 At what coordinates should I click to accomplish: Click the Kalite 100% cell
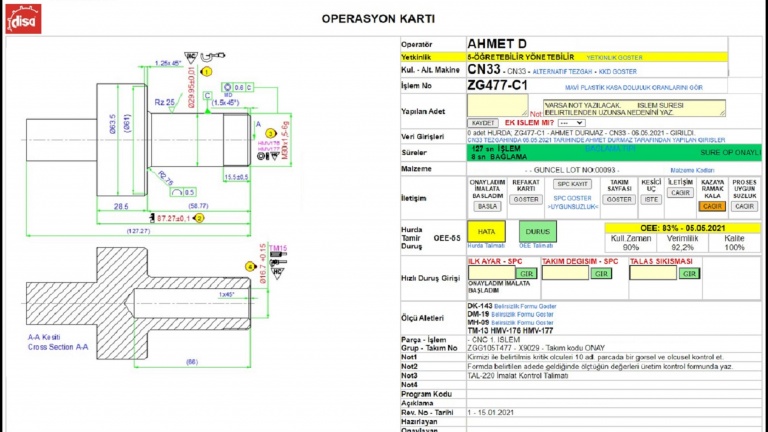pyautogui.click(x=734, y=242)
